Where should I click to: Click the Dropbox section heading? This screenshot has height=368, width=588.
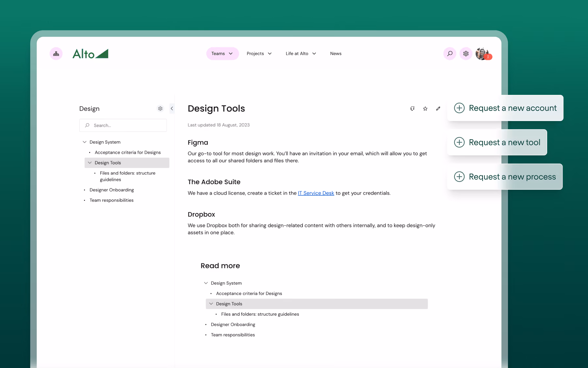(201, 214)
